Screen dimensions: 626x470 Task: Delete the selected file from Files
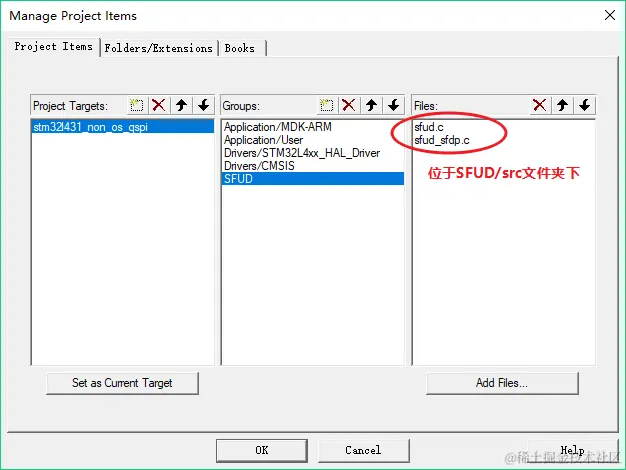(x=540, y=105)
